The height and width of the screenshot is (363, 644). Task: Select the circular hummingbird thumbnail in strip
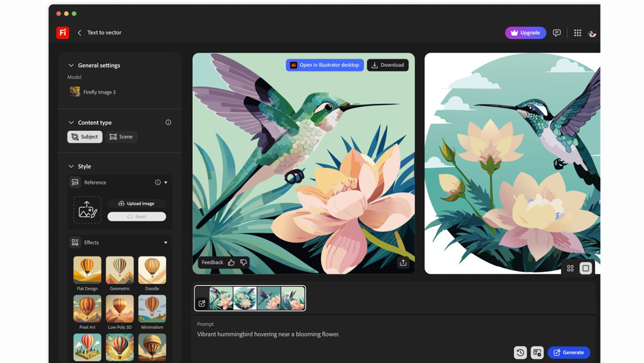click(x=245, y=298)
